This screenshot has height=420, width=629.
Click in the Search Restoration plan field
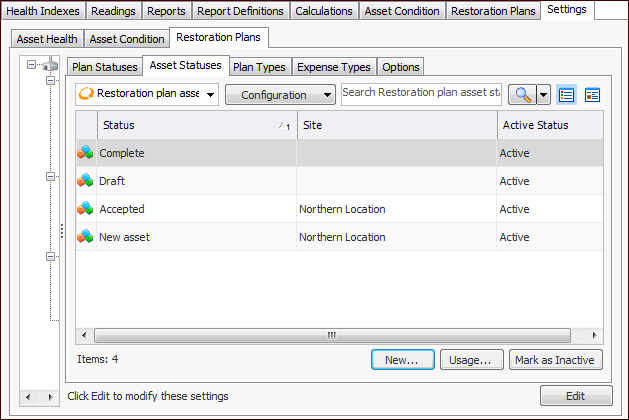420,93
